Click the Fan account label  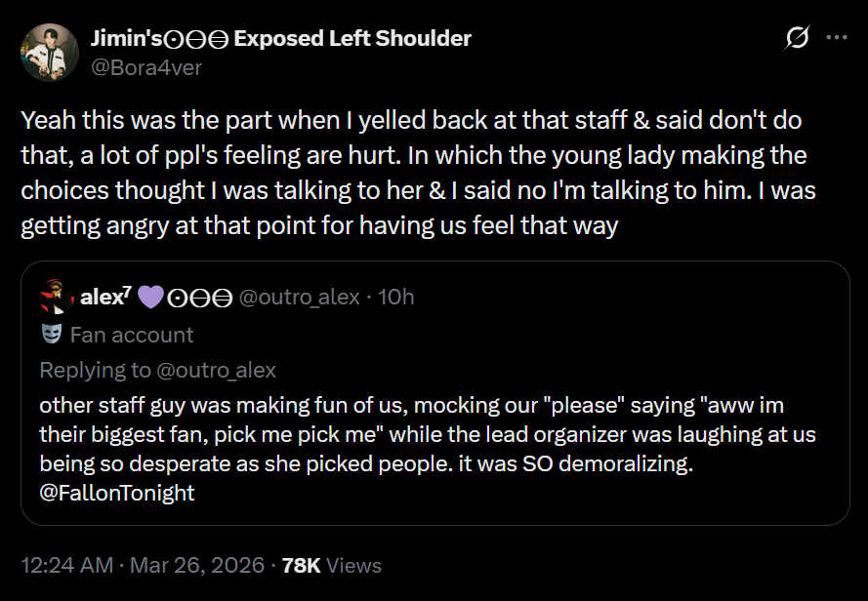coord(132,335)
